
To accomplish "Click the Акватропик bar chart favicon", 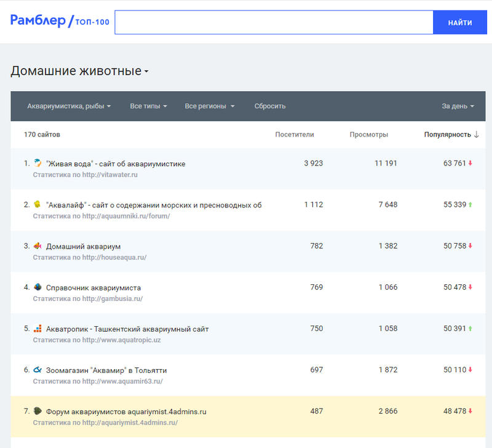I will pos(38,328).
